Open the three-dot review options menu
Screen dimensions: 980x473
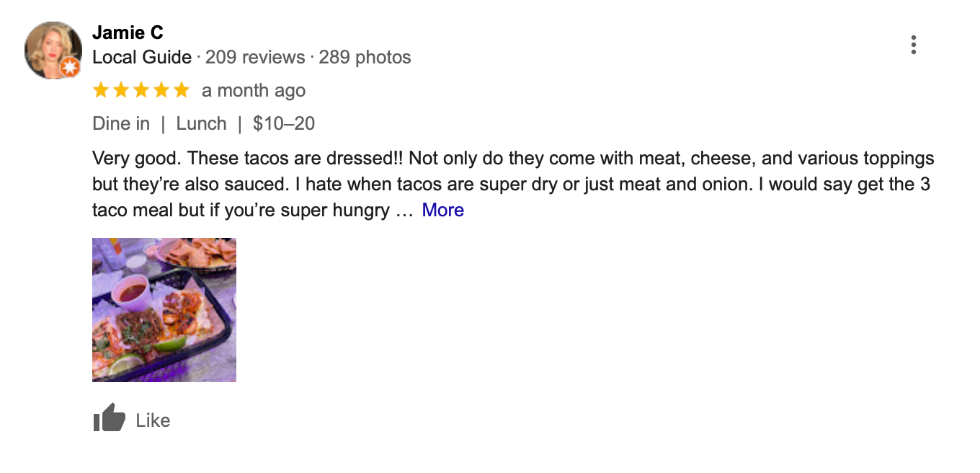(913, 45)
